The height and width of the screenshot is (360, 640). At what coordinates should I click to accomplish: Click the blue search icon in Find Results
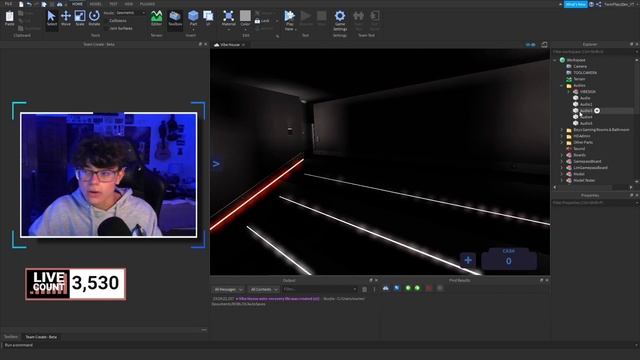(x=397, y=288)
